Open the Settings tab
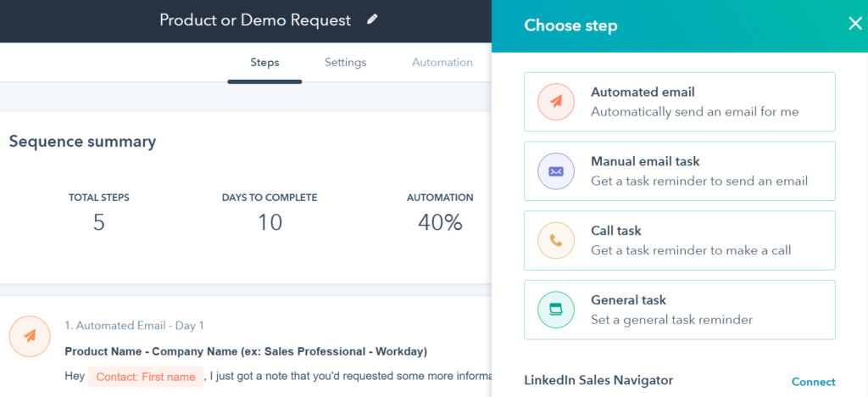The width and height of the screenshot is (868, 397). tap(345, 63)
